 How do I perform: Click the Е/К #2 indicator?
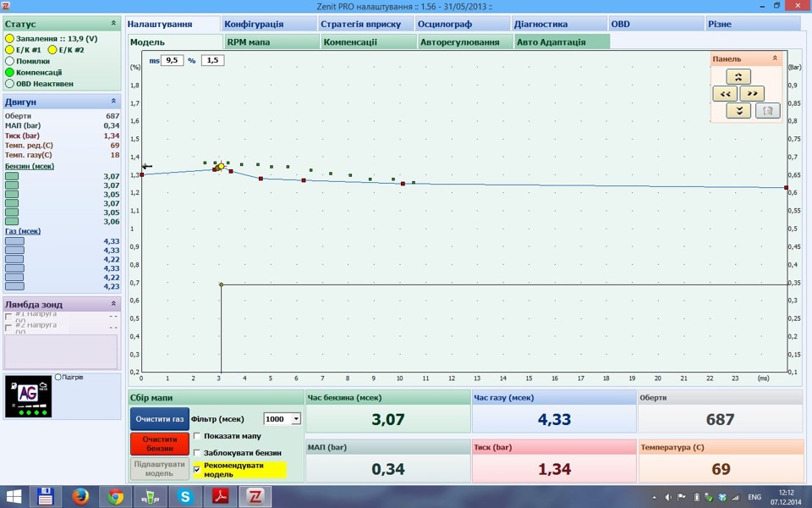pos(52,50)
